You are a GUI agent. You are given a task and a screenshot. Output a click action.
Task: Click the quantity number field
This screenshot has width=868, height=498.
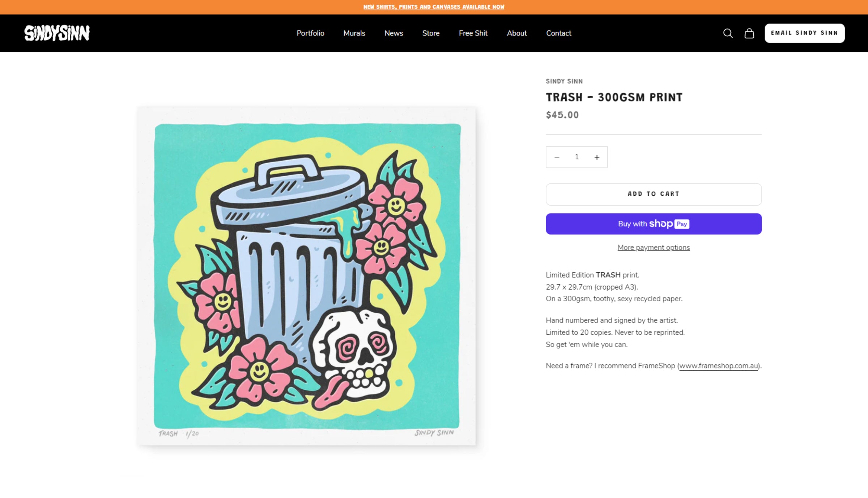click(x=577, y=157)
